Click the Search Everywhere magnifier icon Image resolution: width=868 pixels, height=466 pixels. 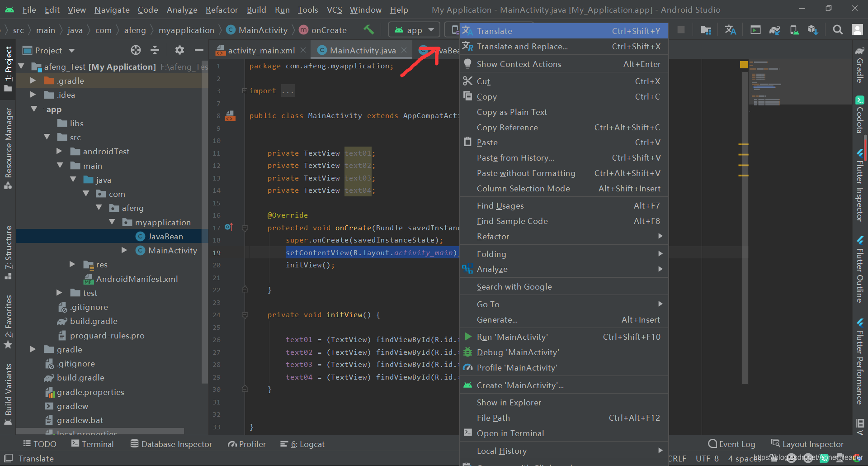[838, 30]
